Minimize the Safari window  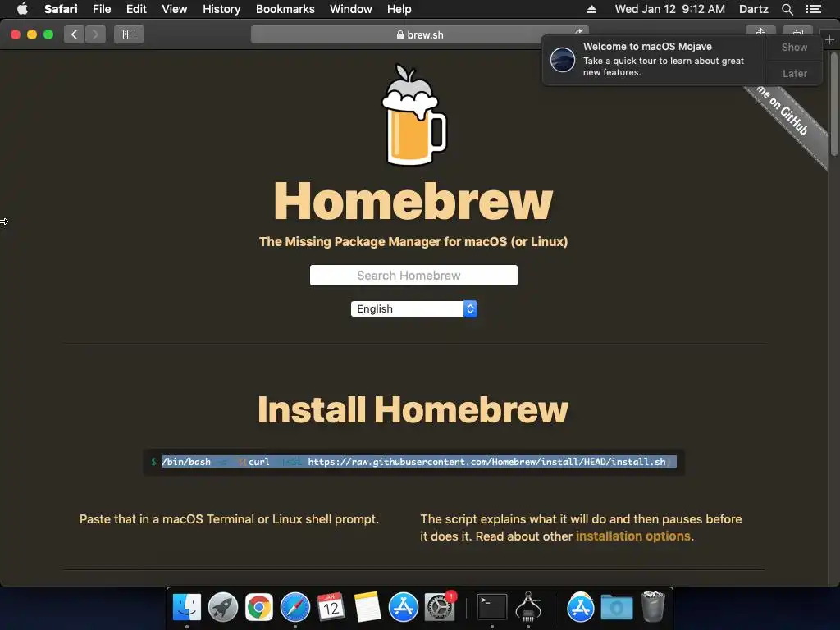[32, 34]
